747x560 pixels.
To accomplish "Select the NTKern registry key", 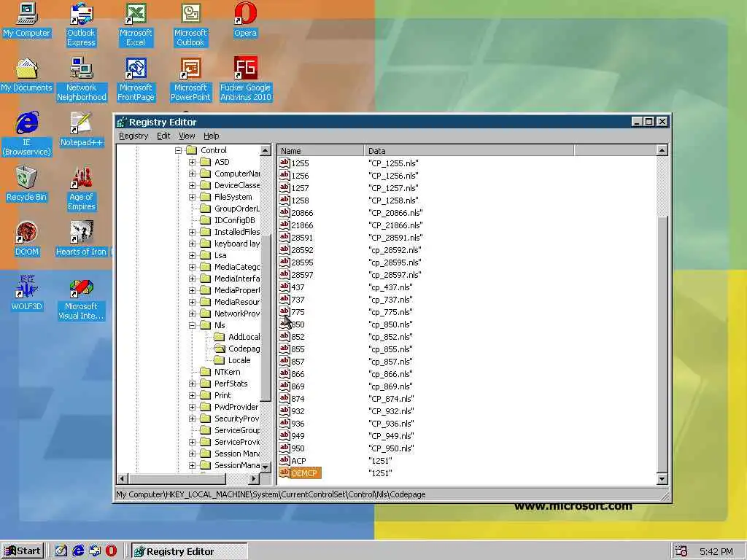I will point(227,372).
